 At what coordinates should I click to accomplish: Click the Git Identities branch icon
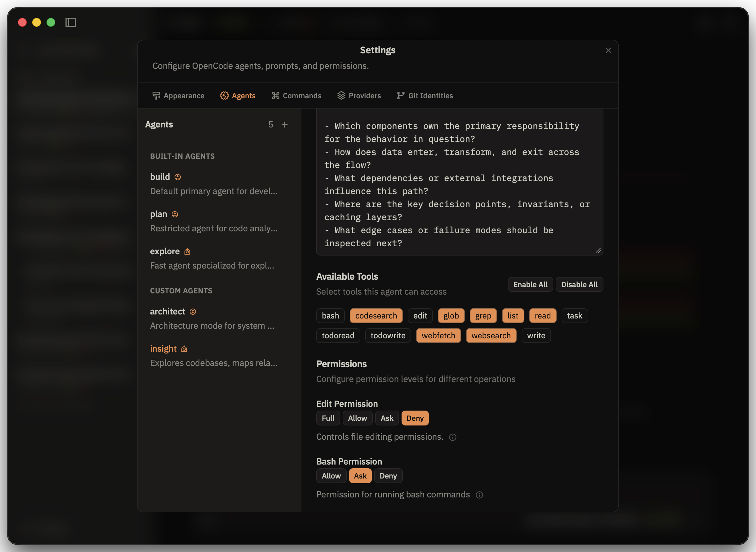point(401,96)
